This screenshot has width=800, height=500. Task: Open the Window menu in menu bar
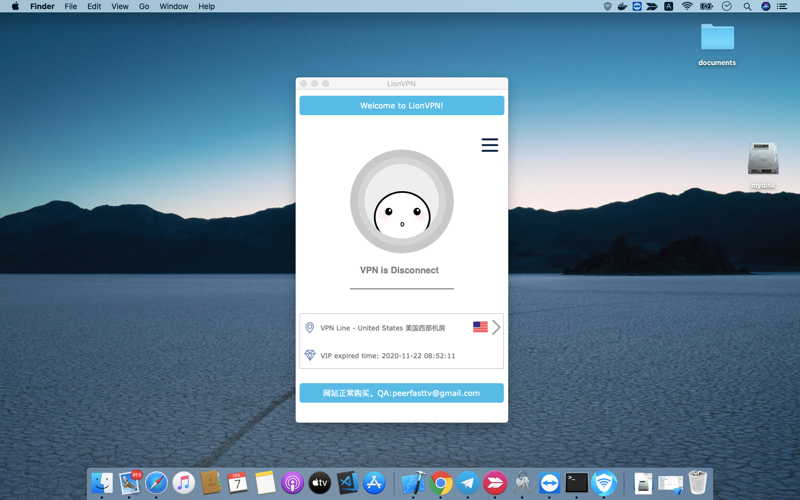coord(173,6)
